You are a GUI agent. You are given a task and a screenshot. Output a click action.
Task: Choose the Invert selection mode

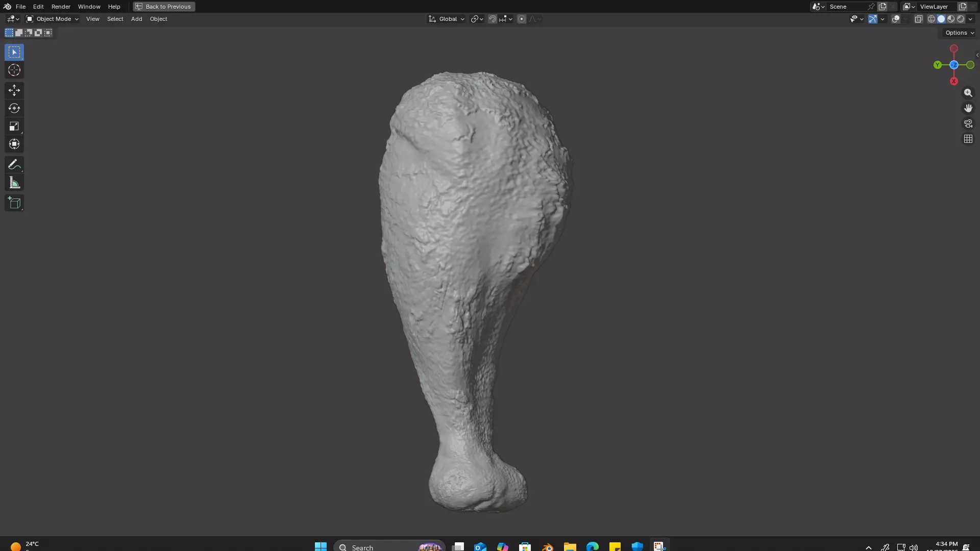tap(38, 33)
